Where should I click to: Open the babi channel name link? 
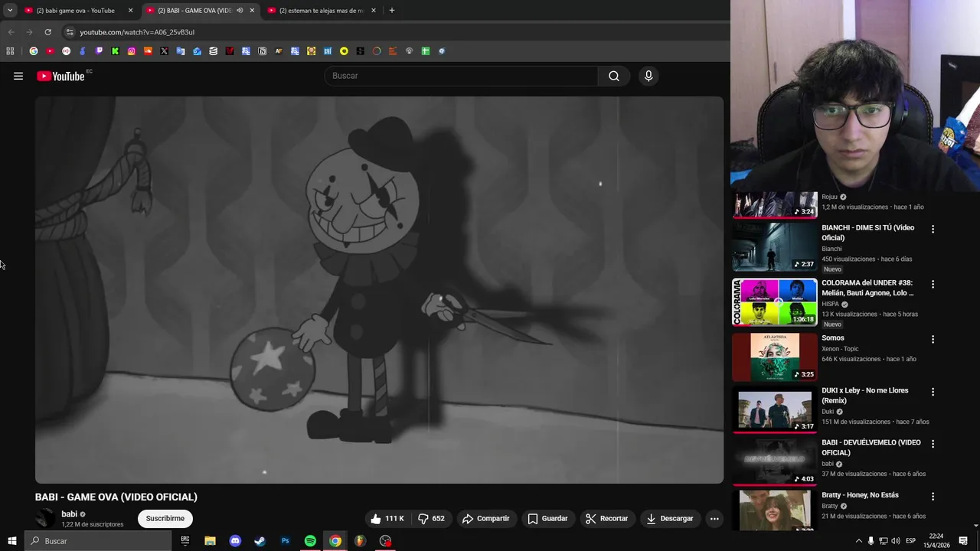69,514
